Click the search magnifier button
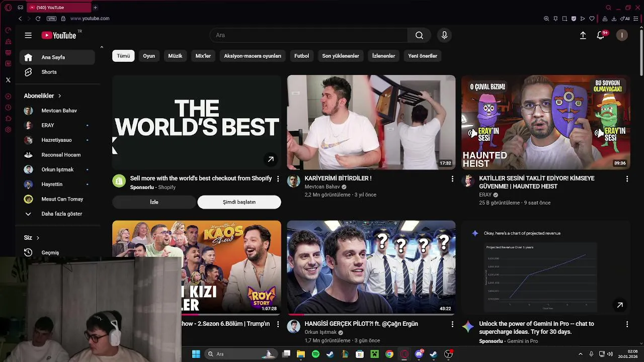Viewport: 644px width, 362px height. pos(419,35)
